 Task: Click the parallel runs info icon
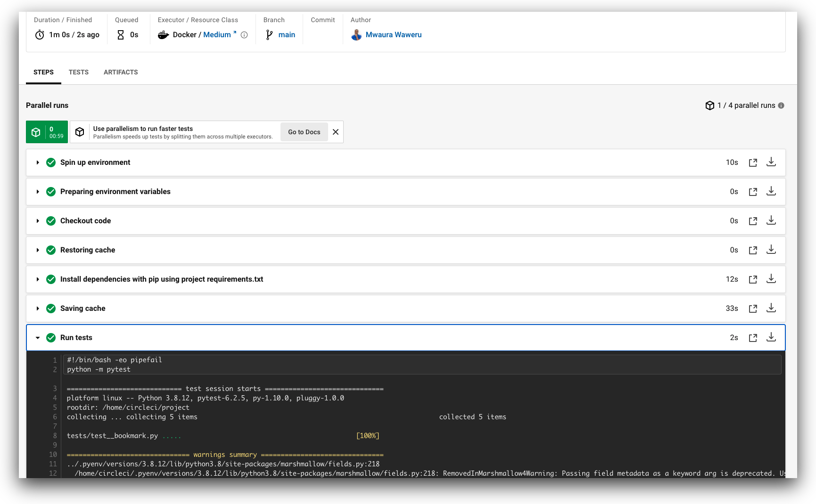pyautogui.click(x=782, y=106)
